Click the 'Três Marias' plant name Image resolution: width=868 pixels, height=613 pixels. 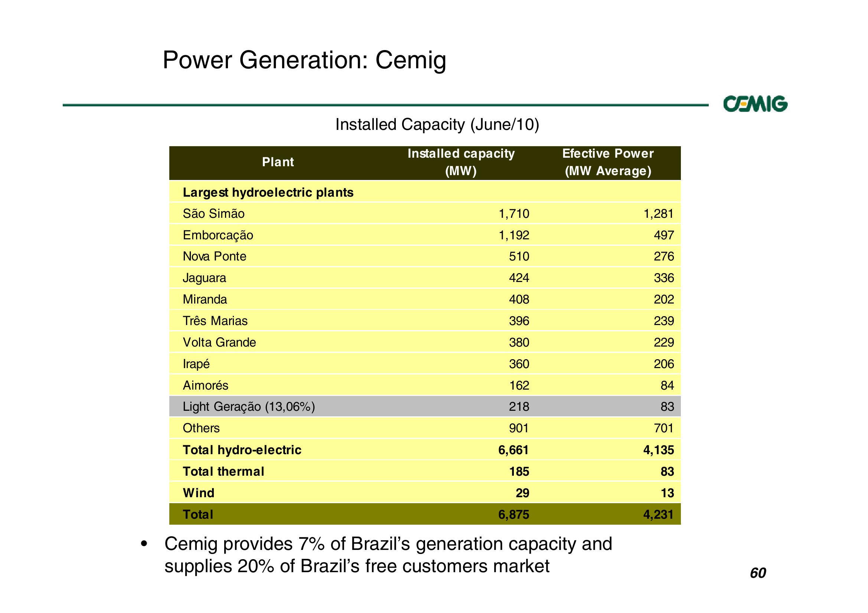pos(215,321)
